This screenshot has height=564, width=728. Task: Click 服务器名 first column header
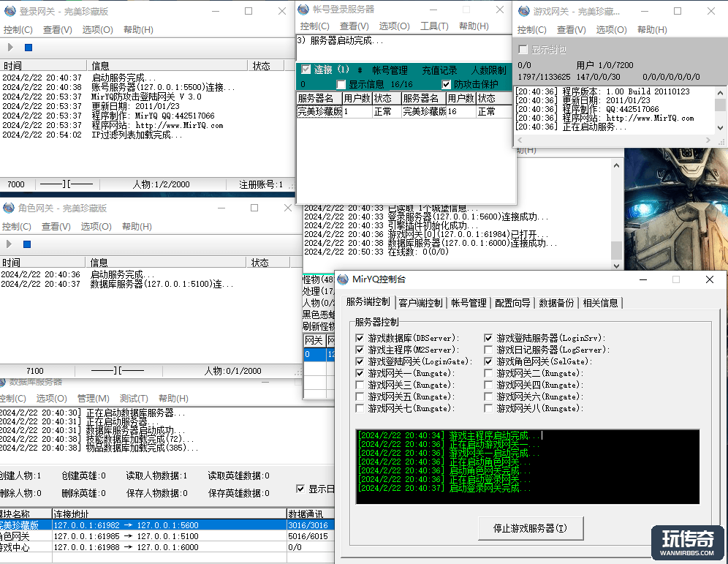319,99
